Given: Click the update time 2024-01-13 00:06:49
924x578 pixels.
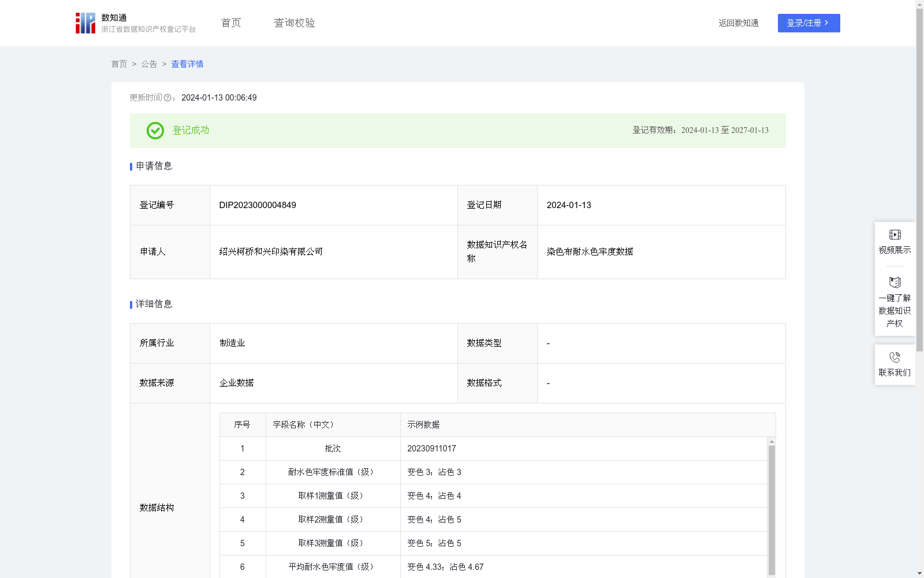Looking at the screenshot, I should coord(219,98).
